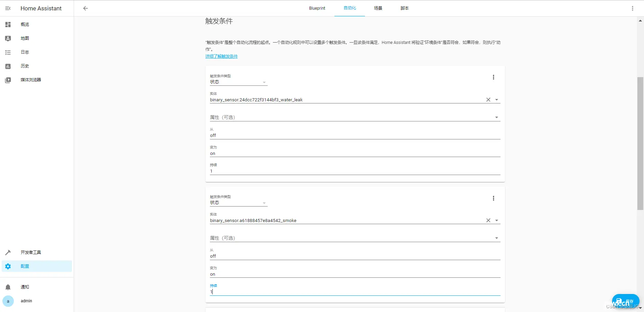
Task: Switch to the 自动化 tab
Action: pyautogui.click(x=350, y=8)
